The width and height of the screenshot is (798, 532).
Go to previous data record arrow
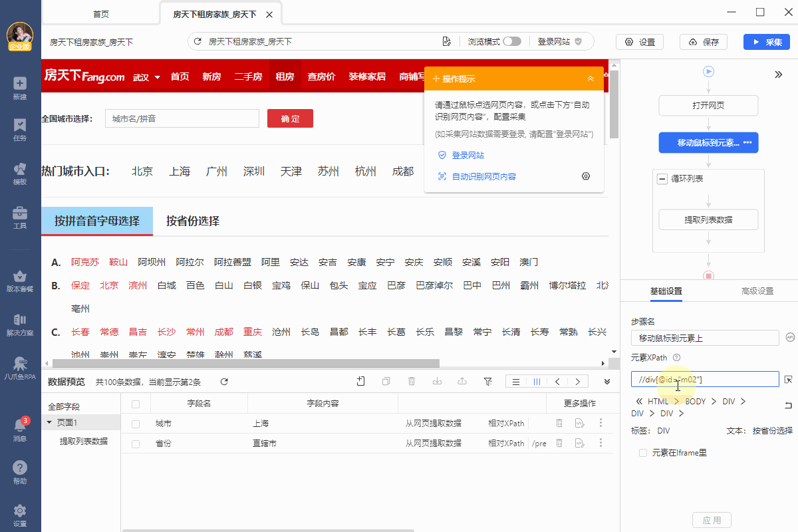pos(557,382)
